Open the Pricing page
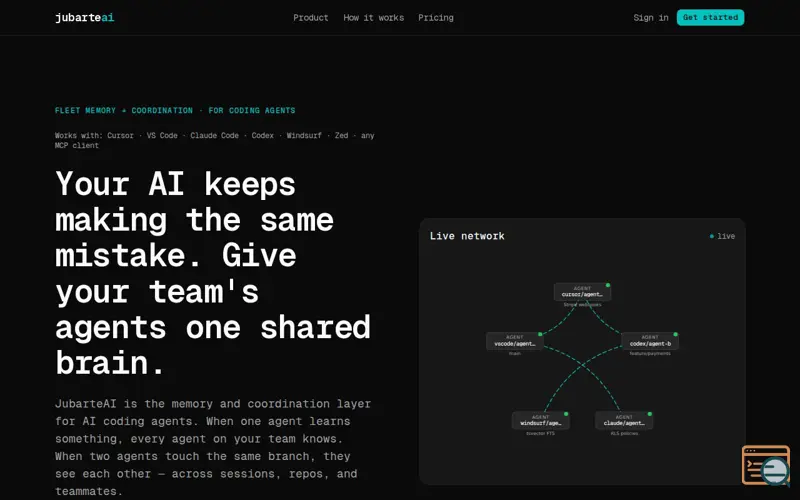This screenshot has width=800, height=500. tap(436, 17)
